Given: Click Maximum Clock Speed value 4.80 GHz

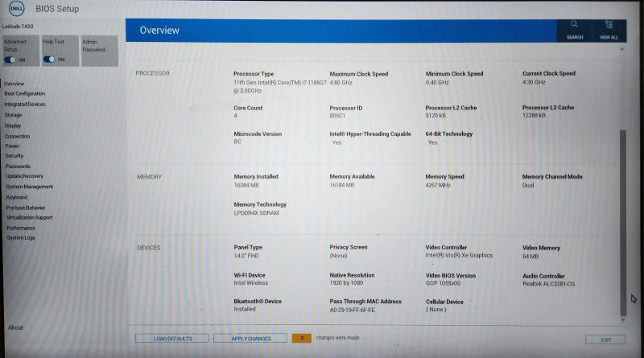Looking at the screenshot, I should coord(341,83).
